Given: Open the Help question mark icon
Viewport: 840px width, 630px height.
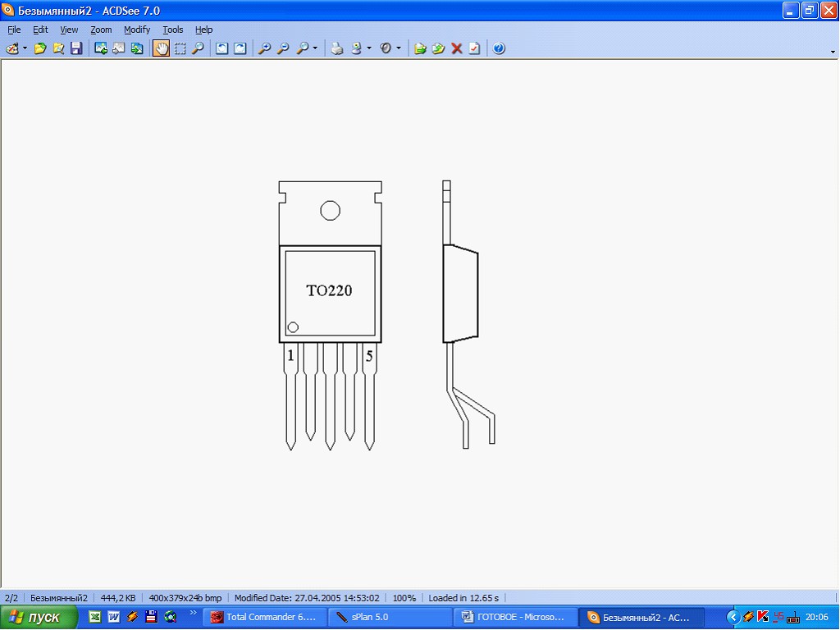Looking at the screenshot, I should coord(499,48).
